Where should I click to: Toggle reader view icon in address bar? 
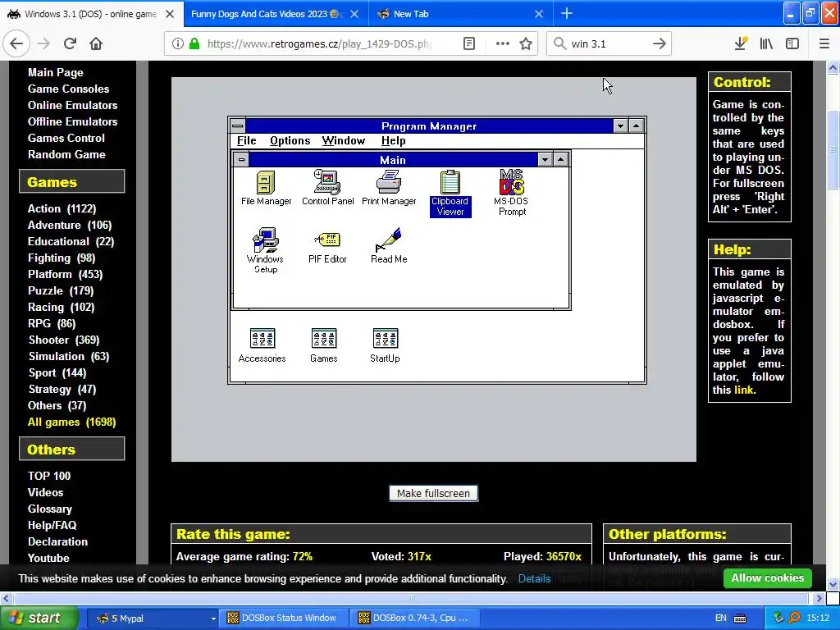pyautogui.click(x=469, y=44)
